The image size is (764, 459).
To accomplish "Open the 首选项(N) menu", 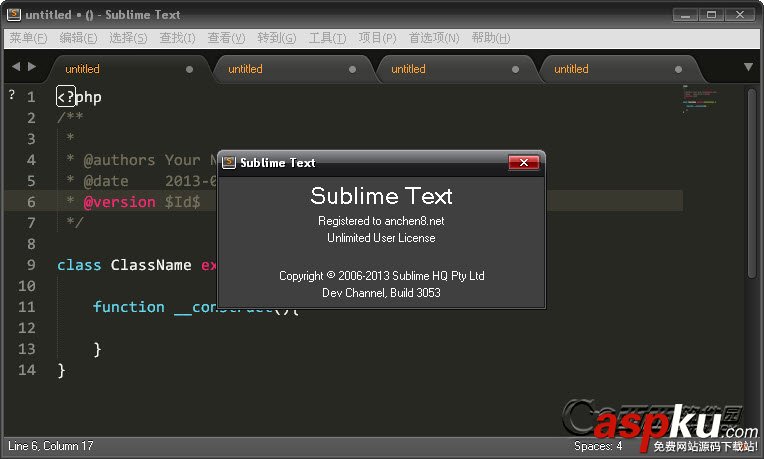I will tap(434, 38).
